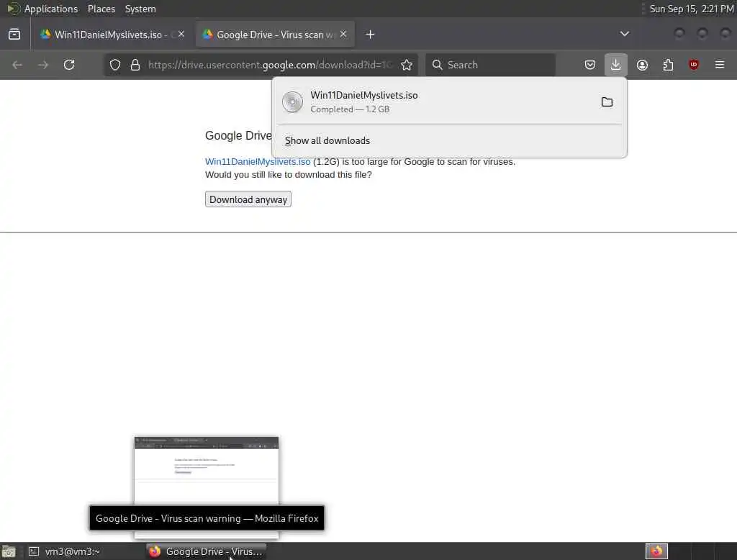Screen dimensions: 737x560
Task: Click Show all downloads
Action: pos(327,140)
